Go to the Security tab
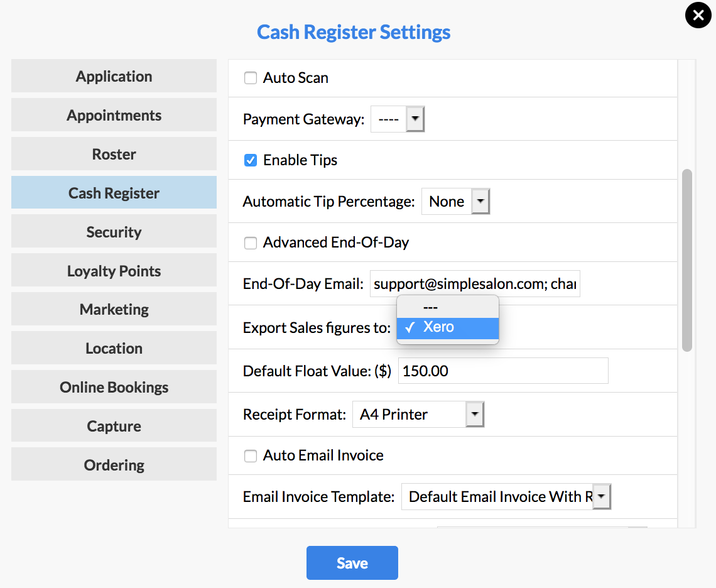The height and width of the screenshot is (588, 716). click(x=114, y=231)
